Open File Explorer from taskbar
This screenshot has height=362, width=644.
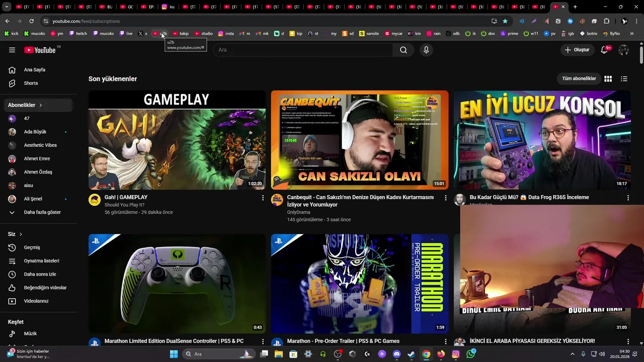pos(279,354)
